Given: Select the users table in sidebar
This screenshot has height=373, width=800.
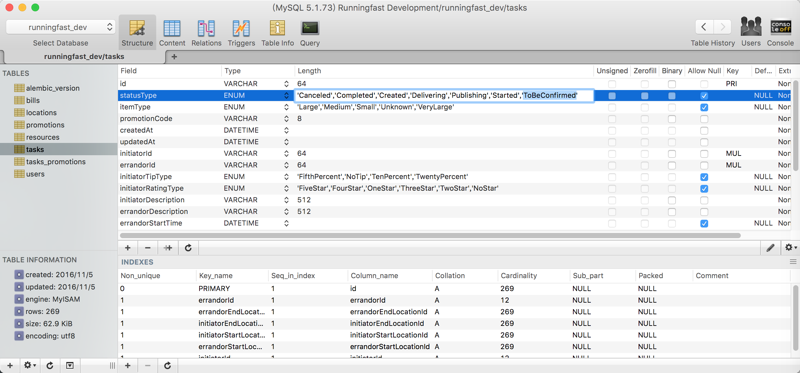Looking at the screenshot, I should (x=35, y=174).
